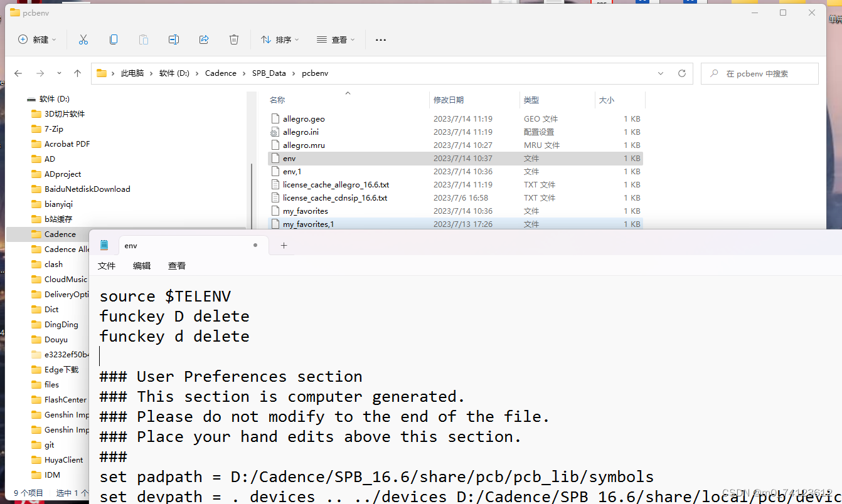Viewport: 842px width, 504px height.
Task: Add a new Notepad tab
Action: 284,246
